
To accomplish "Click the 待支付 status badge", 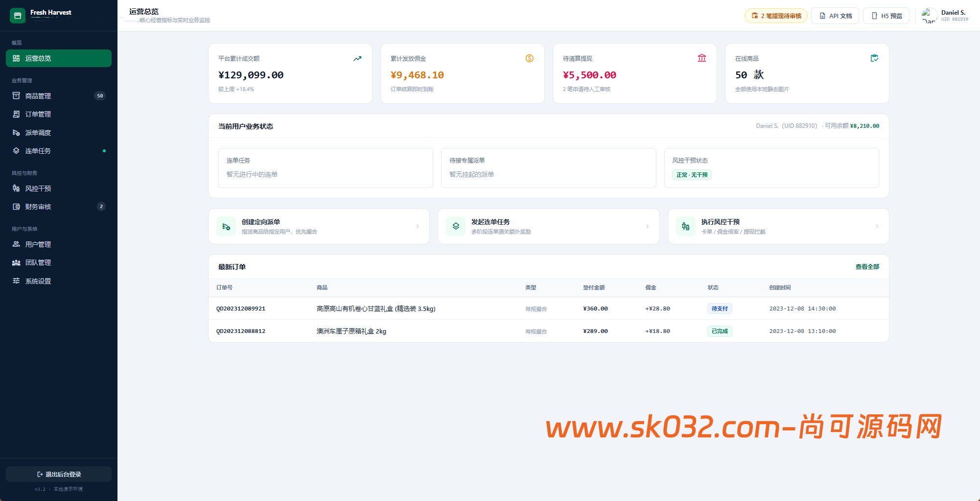I will pos(720,309).
